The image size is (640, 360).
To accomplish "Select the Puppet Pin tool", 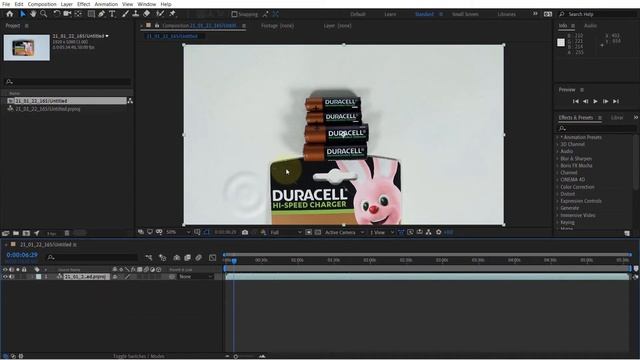I will (172, 14).
